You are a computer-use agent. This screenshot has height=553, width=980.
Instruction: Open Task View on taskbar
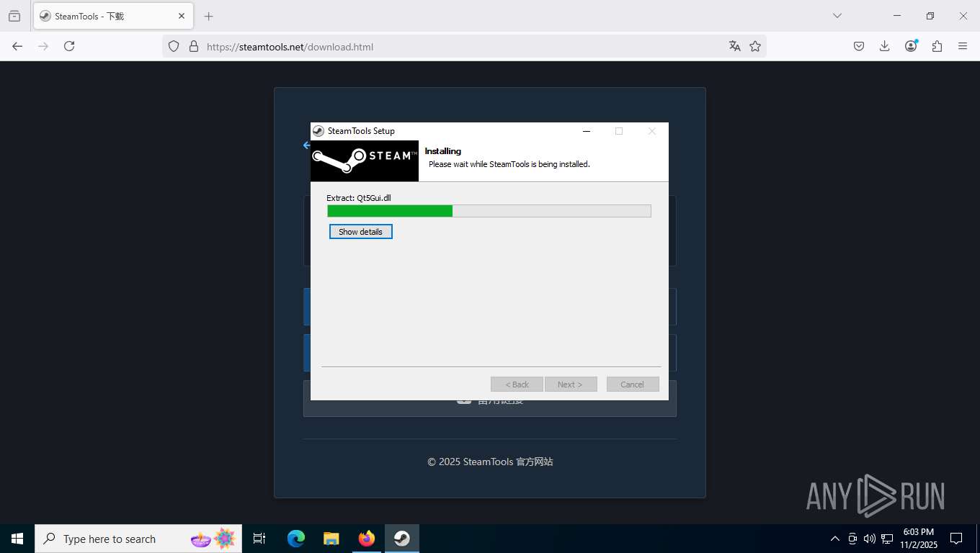click(x=259, y=539)
